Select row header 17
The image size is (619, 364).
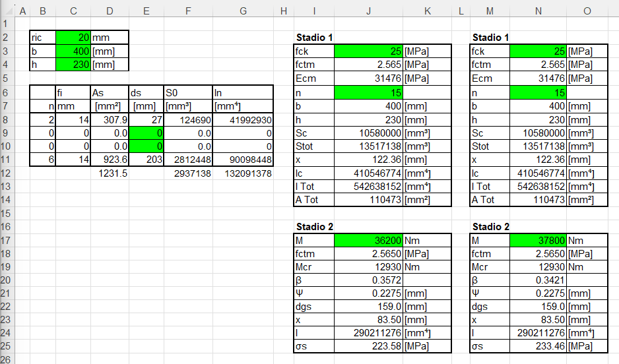pyautogui.click(x=7, y=241)
